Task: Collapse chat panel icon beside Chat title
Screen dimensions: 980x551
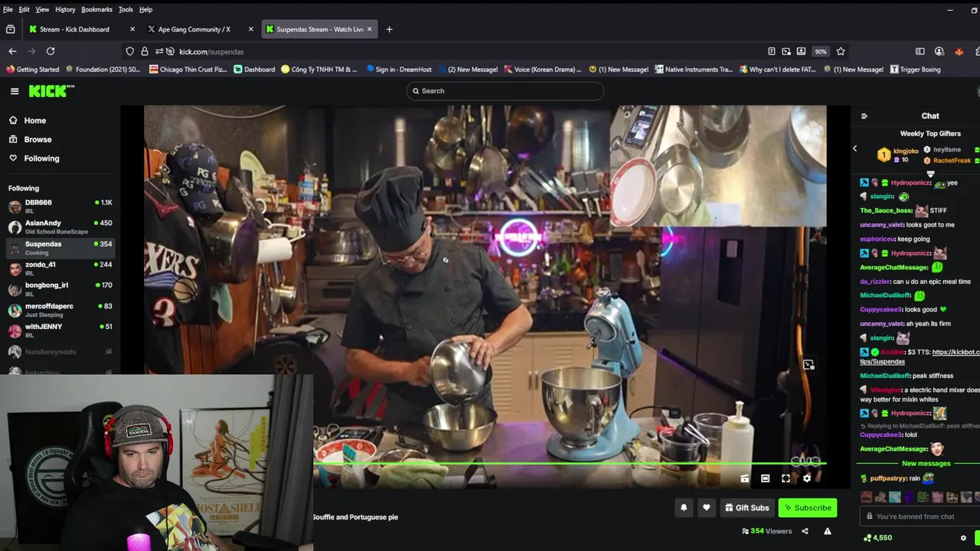Action: [x=864, y=116]
